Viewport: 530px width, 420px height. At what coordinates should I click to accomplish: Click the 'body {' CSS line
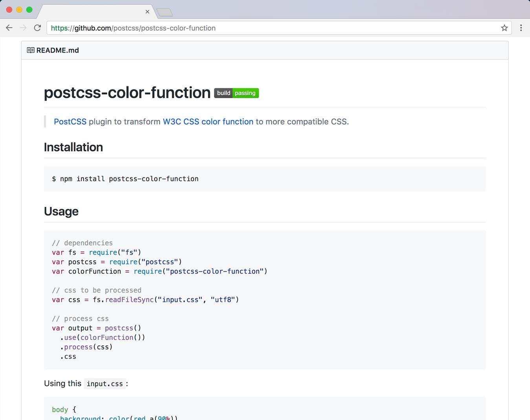(x=64, y=409)
